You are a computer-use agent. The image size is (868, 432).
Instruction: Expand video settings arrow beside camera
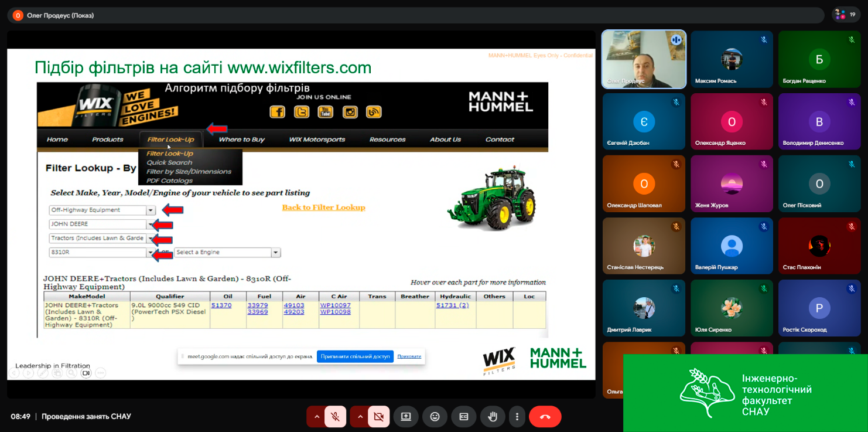360,417
